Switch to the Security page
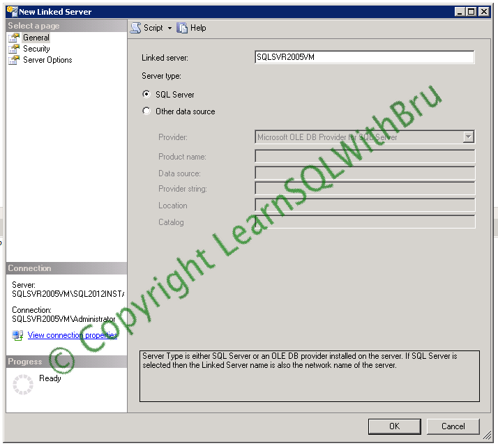The image size is (498, 448). (x=36, y=49)
